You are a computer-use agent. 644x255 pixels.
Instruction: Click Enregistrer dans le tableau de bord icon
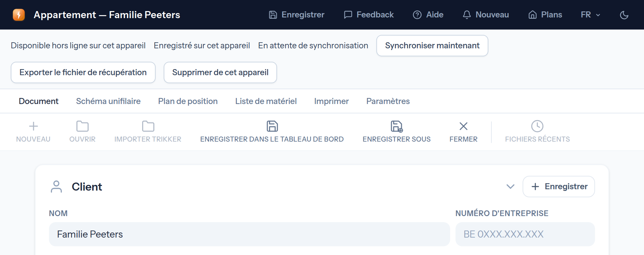(272, 126)
